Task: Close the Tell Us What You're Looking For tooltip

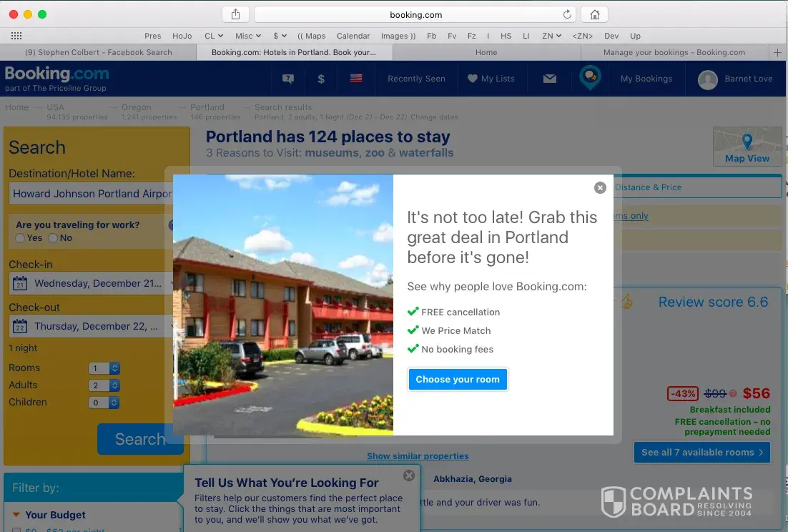Action: 409,476
